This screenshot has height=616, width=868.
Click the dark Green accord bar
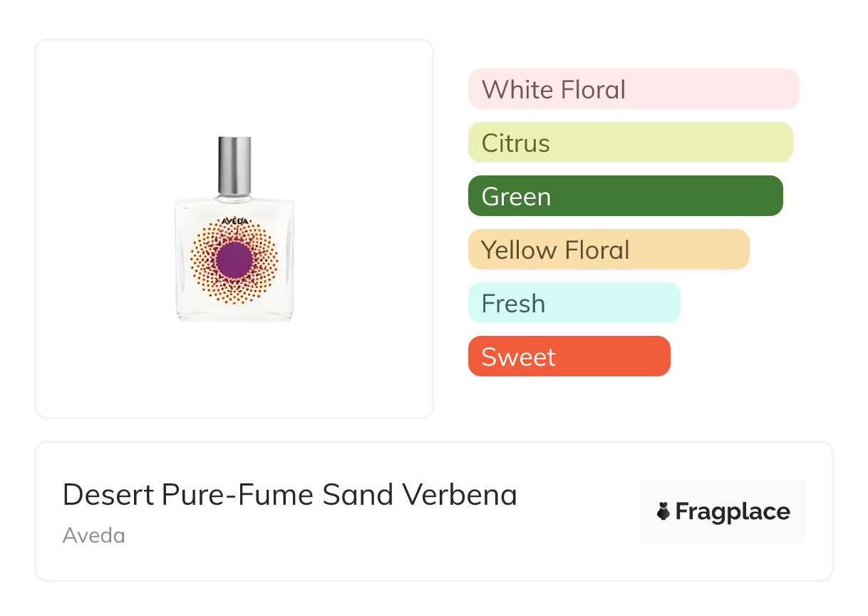625,196
